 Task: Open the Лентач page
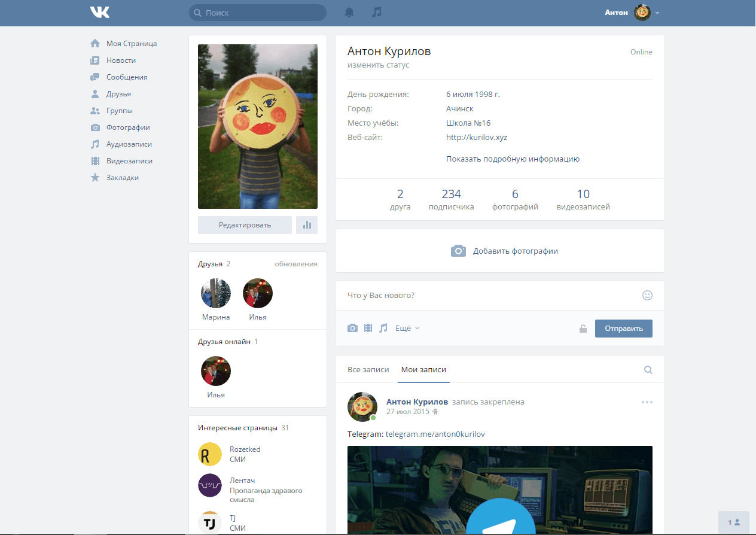(x=242, y=480)
